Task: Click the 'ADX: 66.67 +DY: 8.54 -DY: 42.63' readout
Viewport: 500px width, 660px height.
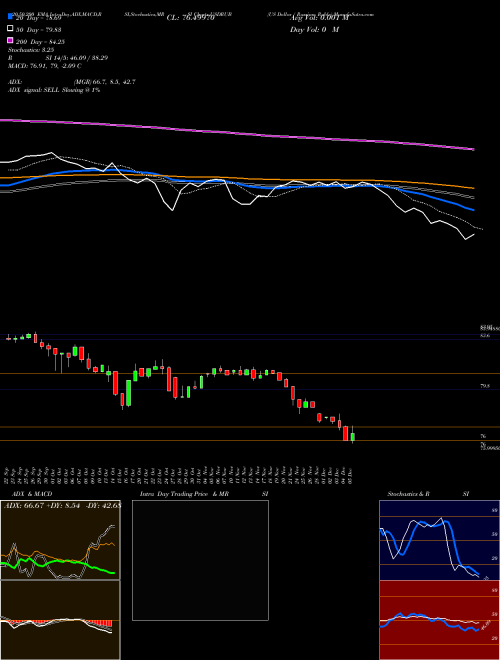Action: [62, 506]
